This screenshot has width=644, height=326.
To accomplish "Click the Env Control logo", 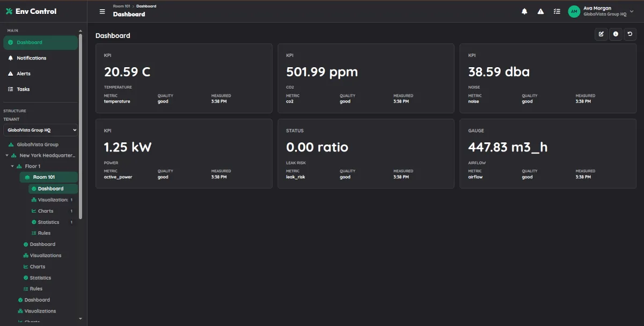I will 31,11.
